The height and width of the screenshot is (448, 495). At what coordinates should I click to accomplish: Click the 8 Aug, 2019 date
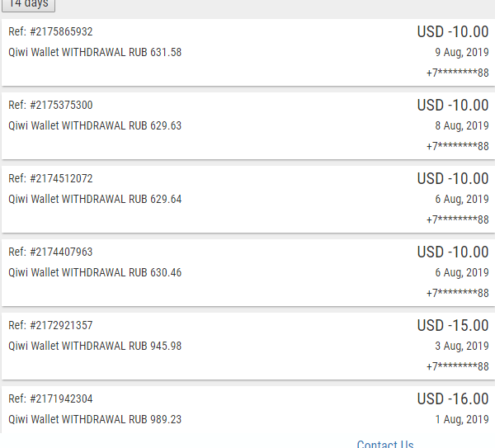461,126
